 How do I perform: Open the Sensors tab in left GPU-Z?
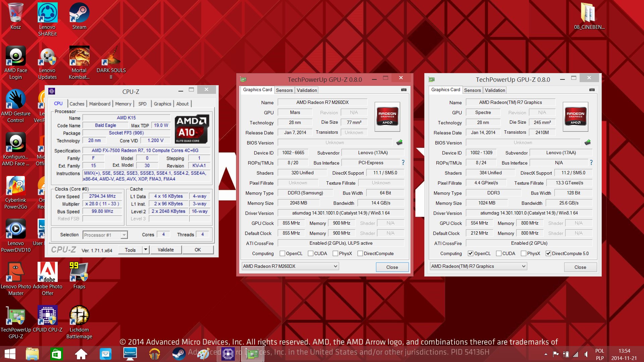(284, 90)
